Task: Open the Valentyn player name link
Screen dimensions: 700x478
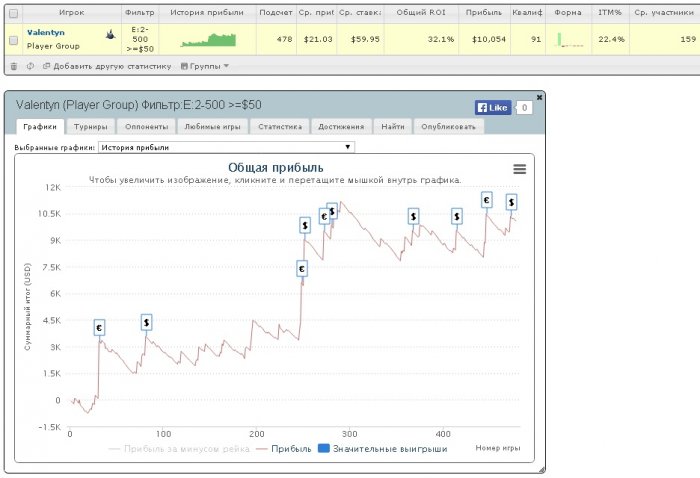Action: click(x=46, y=33)
